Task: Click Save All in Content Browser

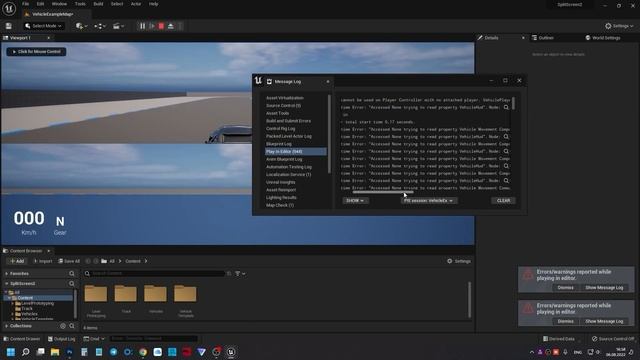Action: tap(69, 261)
